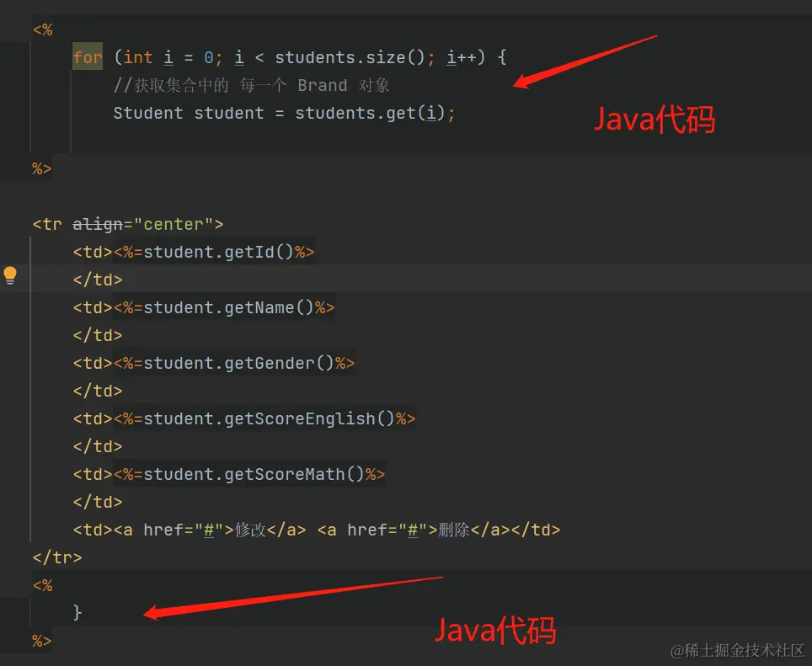Click 'Student student = students.get(i);' line

click(x=284, y=113)
